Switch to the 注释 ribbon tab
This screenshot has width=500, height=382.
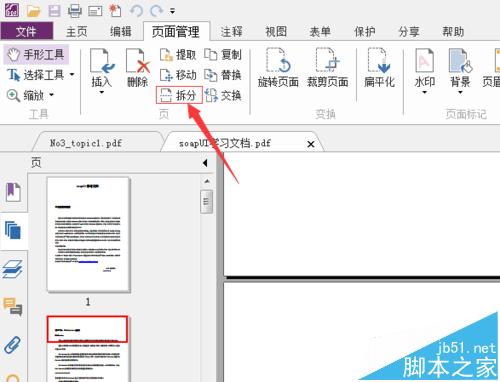(231, 32)
